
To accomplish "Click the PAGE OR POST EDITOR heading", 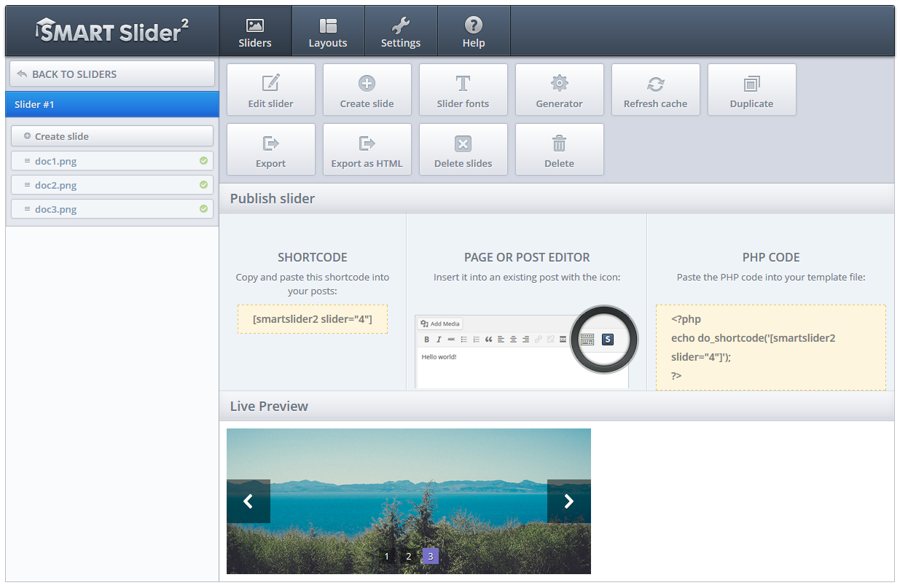I will 527,257.
